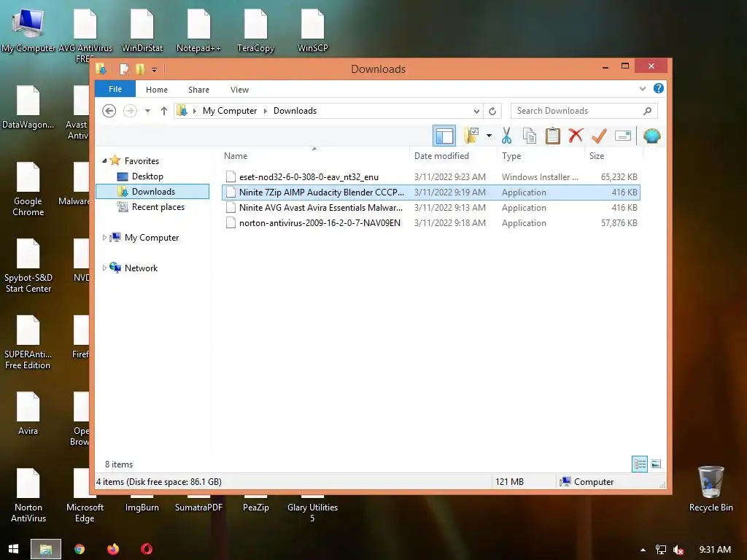Launch Chrome from the taskbar
This screenshot has height=560, width=747.
tap(80, 549)
